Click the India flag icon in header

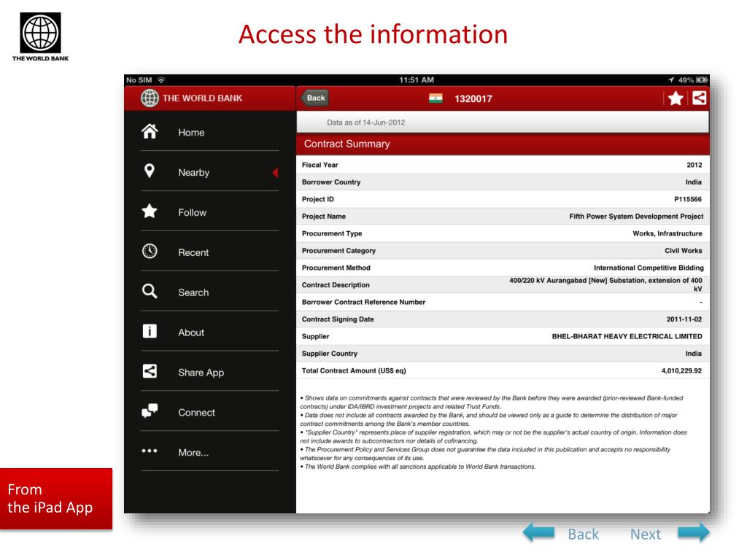click(x=436, y=98)
